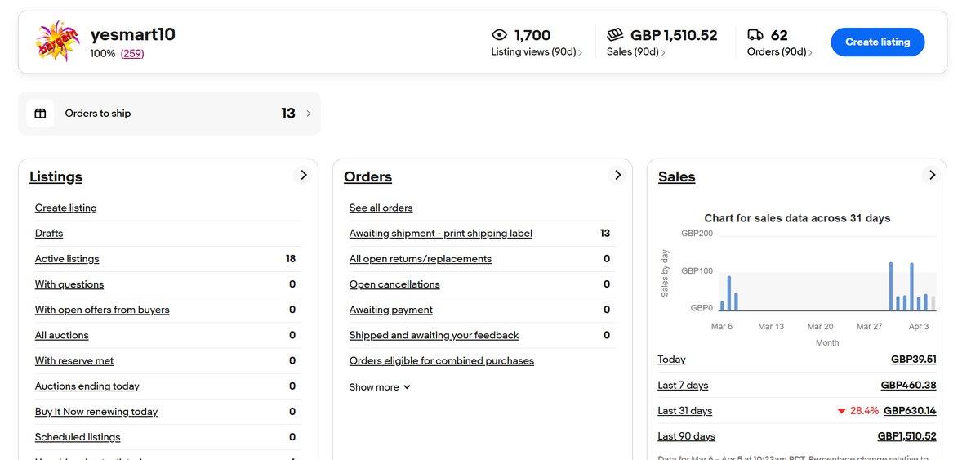
Task: Open Scheduled listings link
Action: click(x=78, y=437)
